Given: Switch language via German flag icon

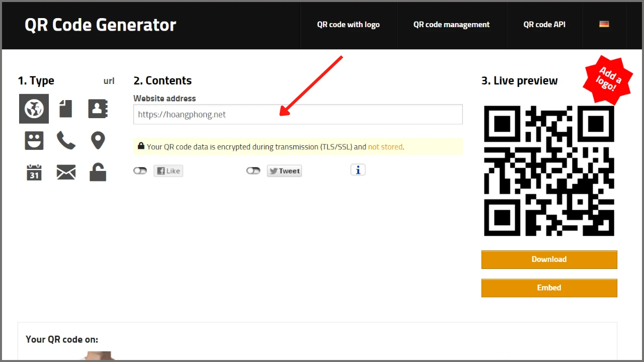Looking at the screenshot, I should (x=604, y=24).
